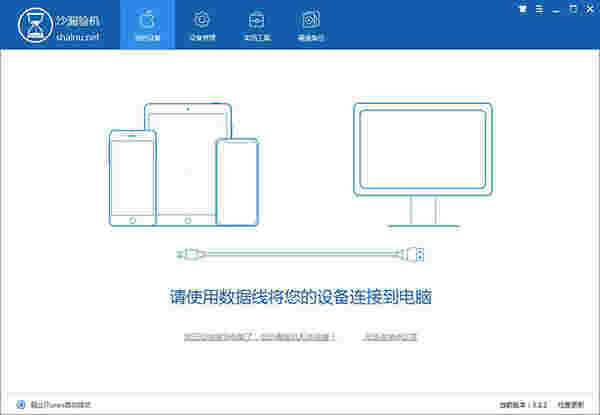Screen dimensions: 600x415
Task: Click the check for update link bottom right
Action: [x=571, y=404]
